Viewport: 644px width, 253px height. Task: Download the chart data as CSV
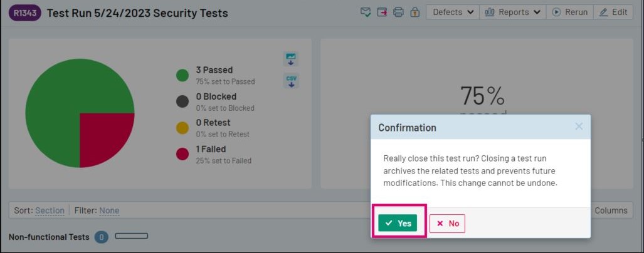click(291, 81)
